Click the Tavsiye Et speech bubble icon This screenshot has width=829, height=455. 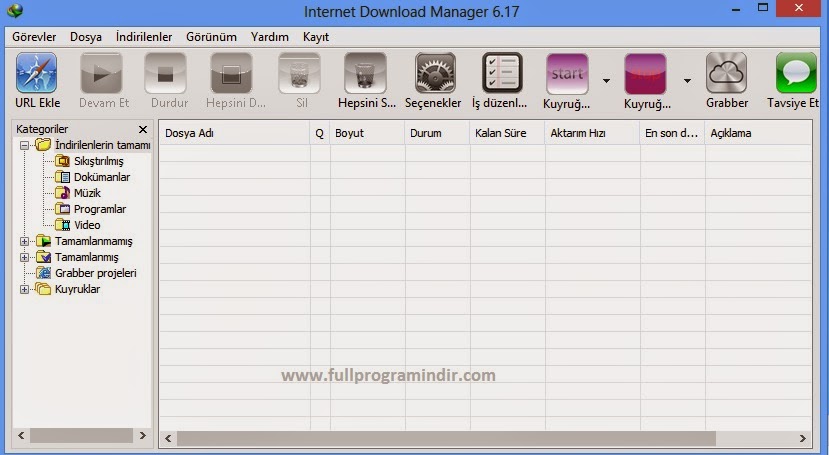point(796,73)
